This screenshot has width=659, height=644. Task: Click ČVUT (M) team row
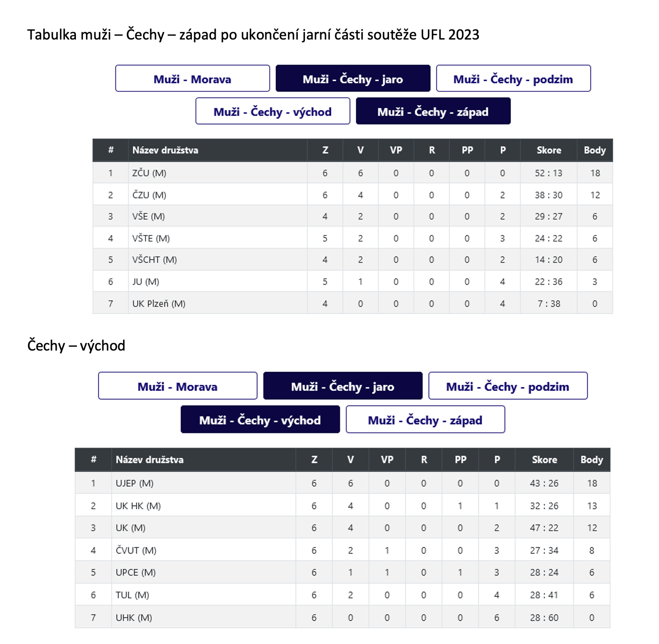click(343, 550)
